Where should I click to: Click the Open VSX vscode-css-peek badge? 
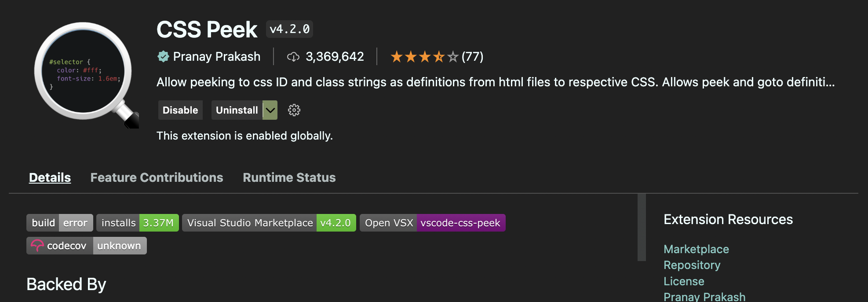[432, 223]
